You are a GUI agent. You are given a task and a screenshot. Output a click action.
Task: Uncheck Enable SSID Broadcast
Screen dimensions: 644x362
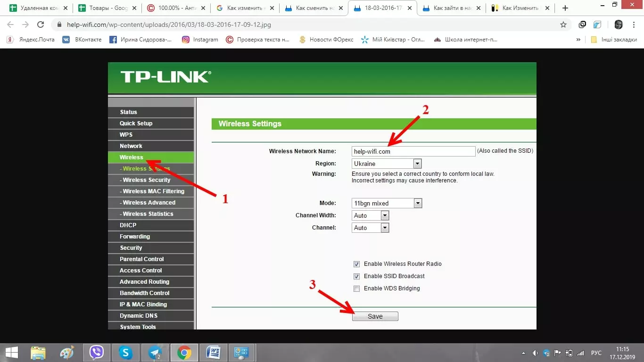356,276
